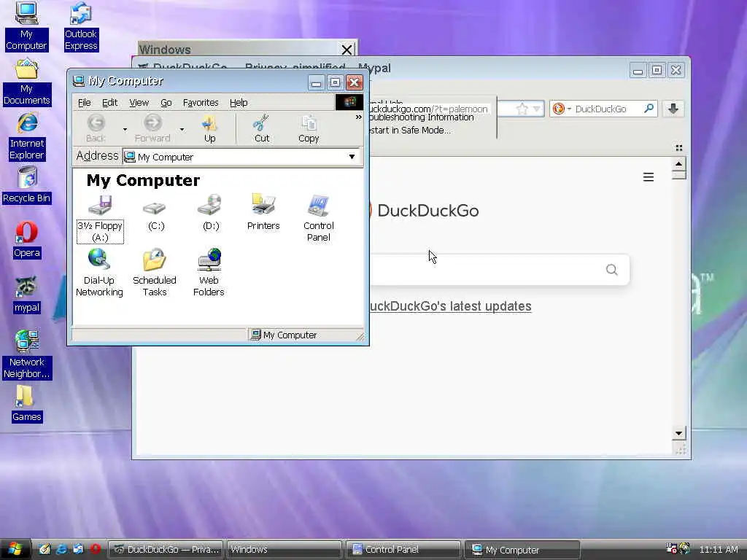The height and width of the screenshot is (560, 747).
Task: Click the Recycle Bin desktop icon
Action: coord(27,186)
